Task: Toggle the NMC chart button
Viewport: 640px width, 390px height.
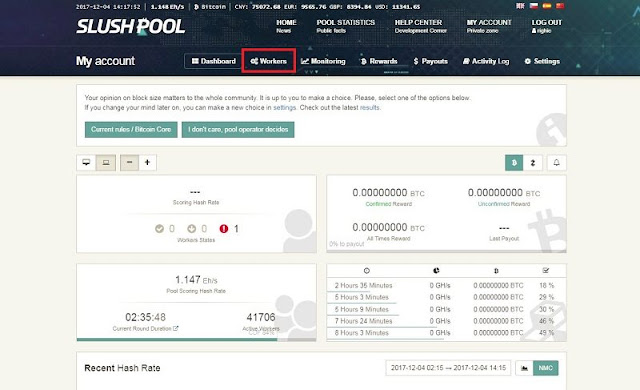Action: (546, 368)
